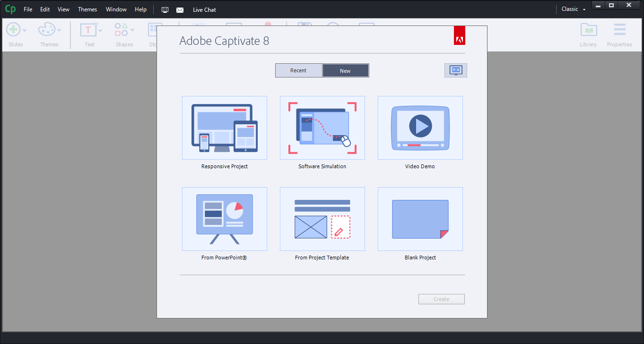Open the File menu
The width and height of the screenshot is (644, 344).
point(28,9)
